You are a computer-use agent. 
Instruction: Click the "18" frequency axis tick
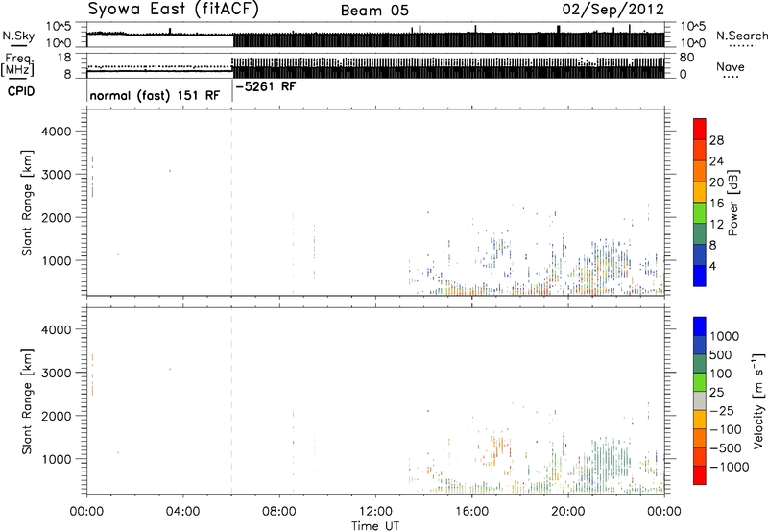63,58
